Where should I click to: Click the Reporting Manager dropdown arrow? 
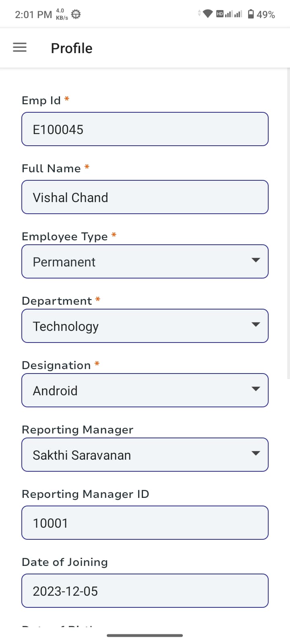pyautogui.click(x=255, y=453)
